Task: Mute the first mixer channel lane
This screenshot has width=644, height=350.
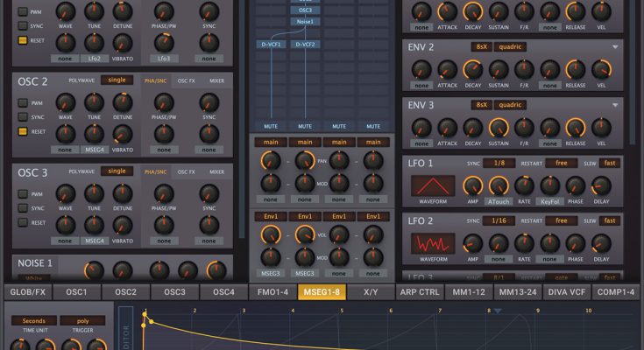Action: (x=271, y=126)
